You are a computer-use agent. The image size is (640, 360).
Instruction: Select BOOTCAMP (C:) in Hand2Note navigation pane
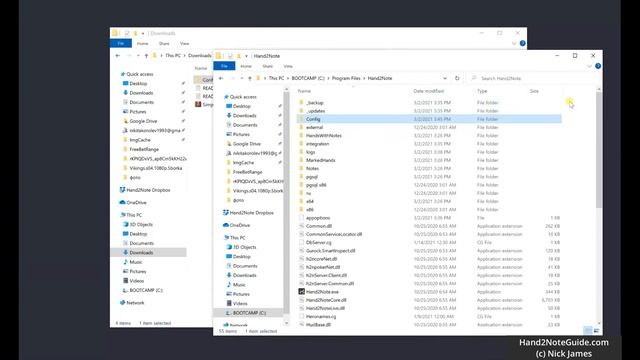pyautogui.click(x=249, y=313)
